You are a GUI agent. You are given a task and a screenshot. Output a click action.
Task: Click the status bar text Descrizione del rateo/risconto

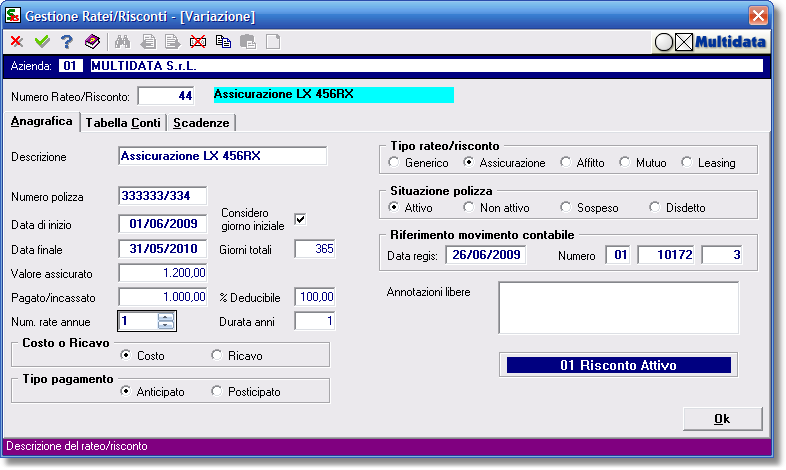coord(77,446)
